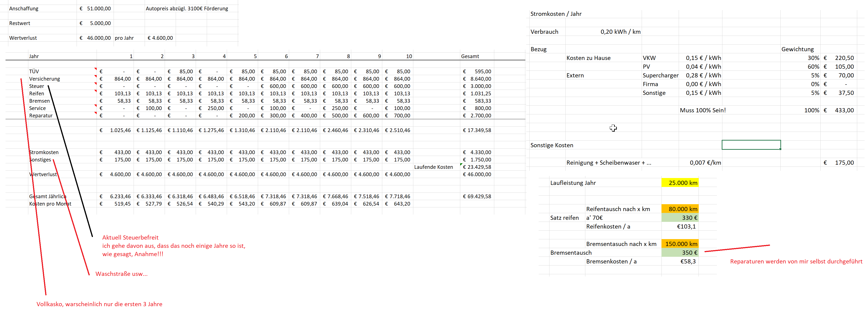Select the Stromkosten total € 4.330,00

477,153
